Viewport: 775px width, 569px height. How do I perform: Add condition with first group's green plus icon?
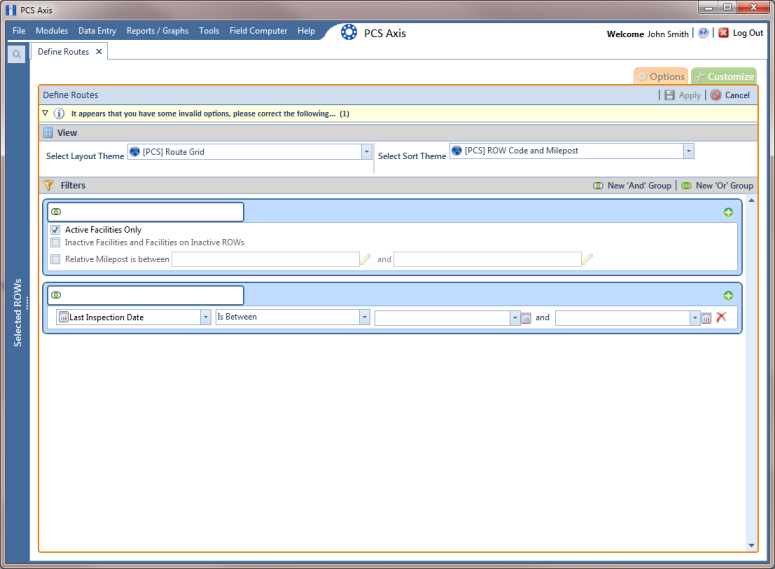tap(728, 212)
